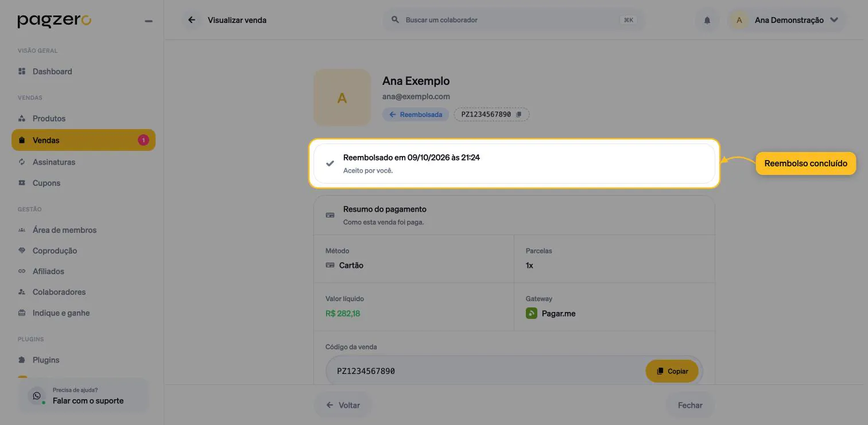The height and width of the screenshot is (425, 868).
Task: Click the Reembolsada status badge
Action: 416,115
